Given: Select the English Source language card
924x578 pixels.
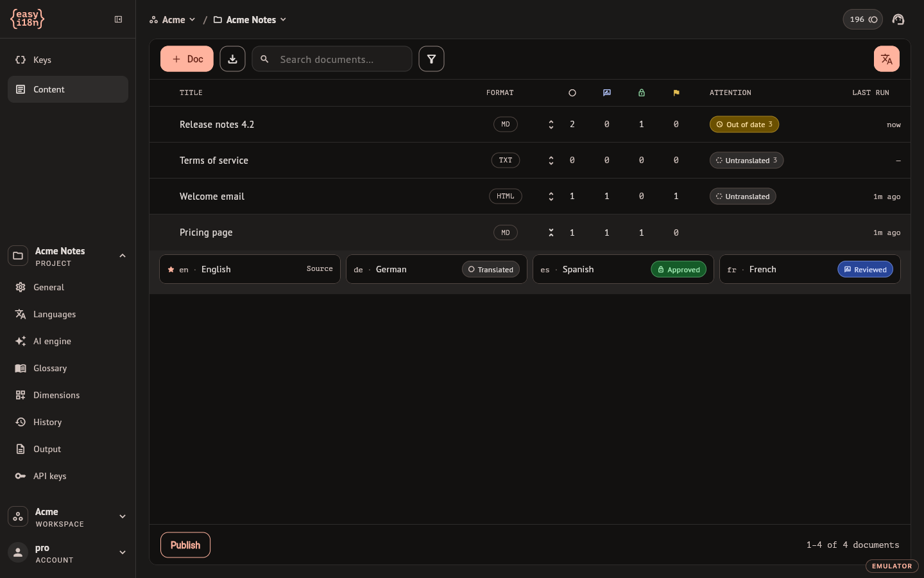Looking at the screenshot, I should click(250, 269).
